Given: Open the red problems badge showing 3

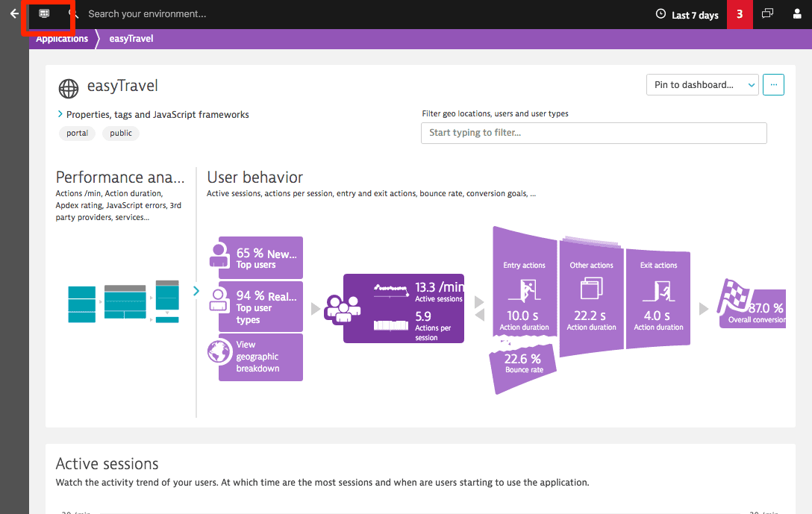Looking at the screenshot, I should [740, 14].
